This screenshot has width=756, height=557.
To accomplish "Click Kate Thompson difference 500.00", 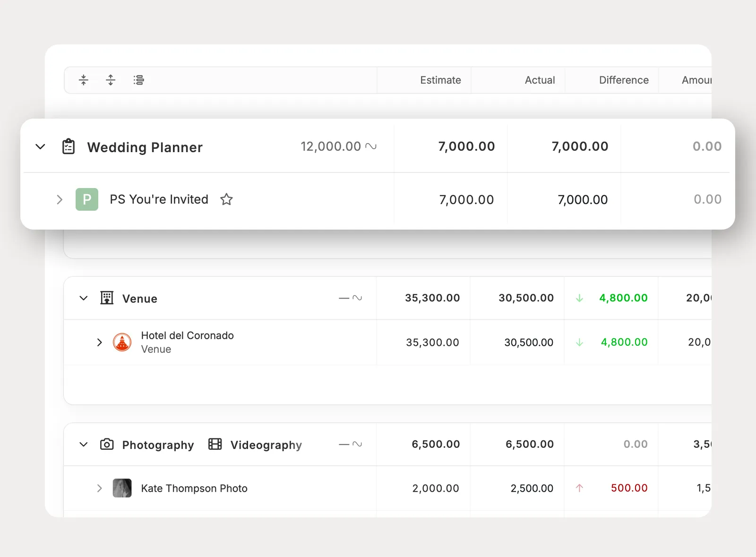I will pos(629,488).
